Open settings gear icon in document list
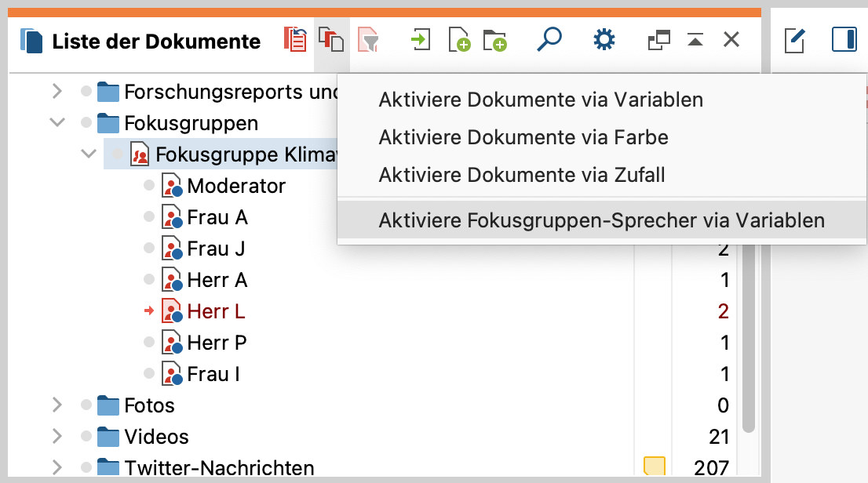 tap(604, 40)
